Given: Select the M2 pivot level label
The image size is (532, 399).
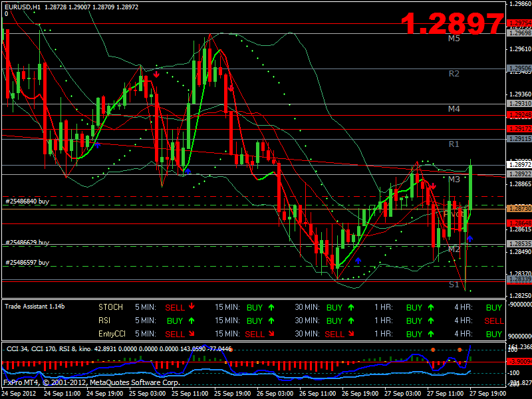Looking at the screenshot, I should [454, 249].
